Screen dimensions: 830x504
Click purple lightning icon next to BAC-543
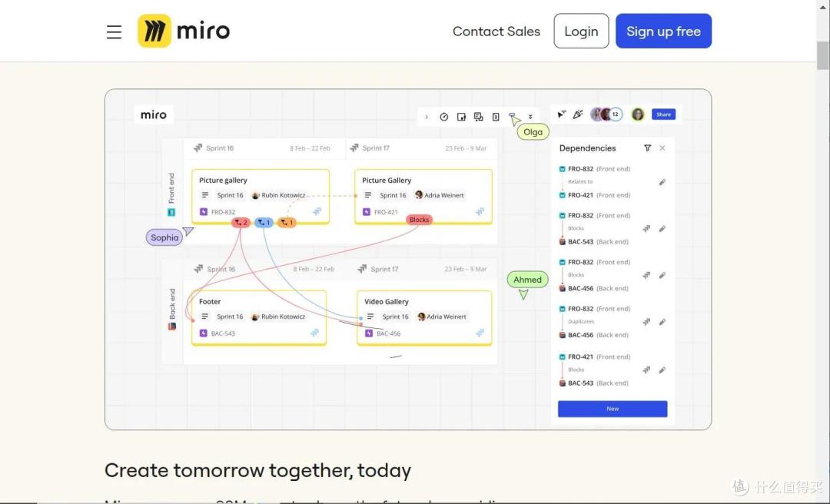pos(203,333)
